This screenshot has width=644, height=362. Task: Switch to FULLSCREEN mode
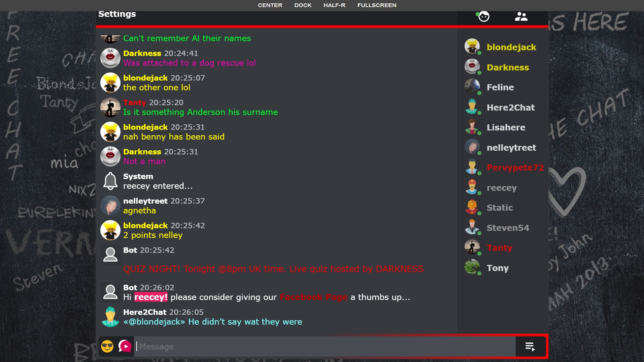pos(377,5)
